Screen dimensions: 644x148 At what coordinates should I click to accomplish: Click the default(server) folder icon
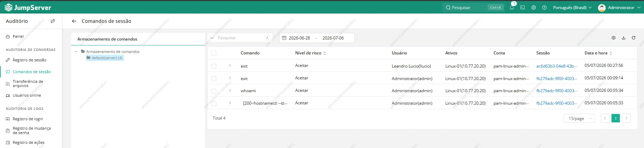point(88,58)
